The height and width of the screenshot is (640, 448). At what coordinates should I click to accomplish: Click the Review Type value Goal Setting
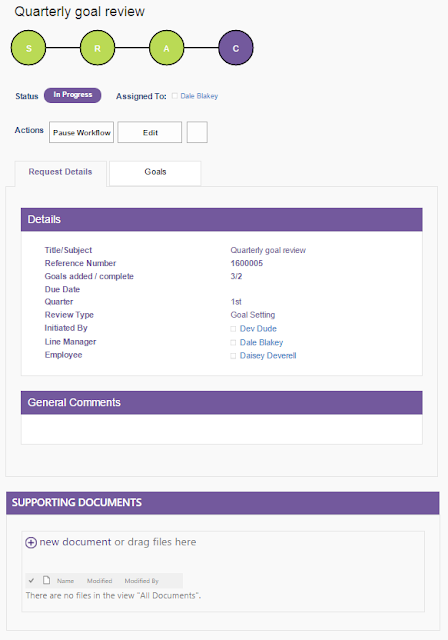tap(253, 315)
